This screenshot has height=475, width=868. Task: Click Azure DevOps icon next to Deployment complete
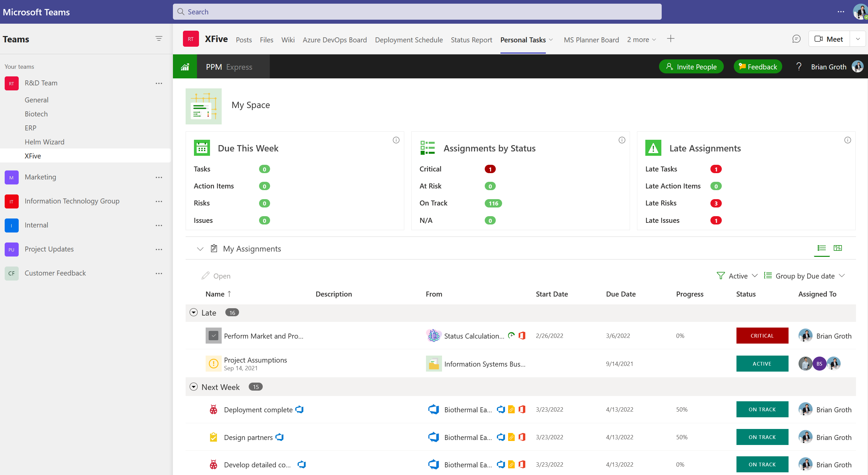[x=299, y=409]
